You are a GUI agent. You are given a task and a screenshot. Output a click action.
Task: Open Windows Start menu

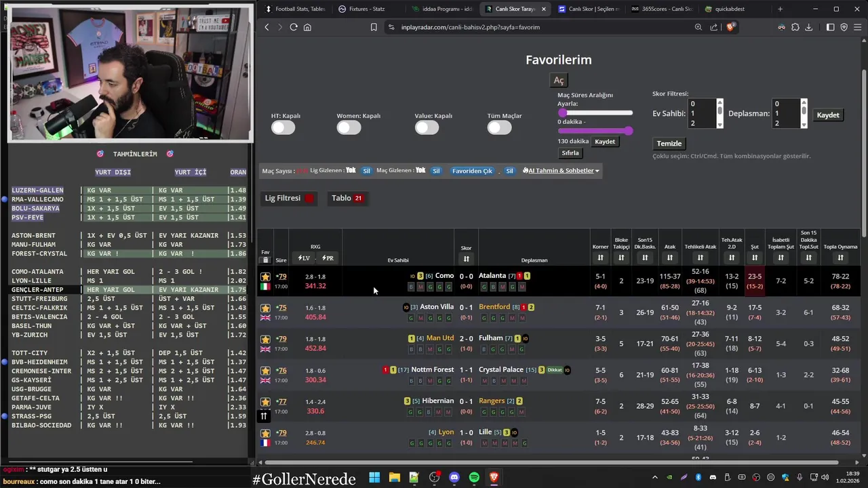[374, 477]
